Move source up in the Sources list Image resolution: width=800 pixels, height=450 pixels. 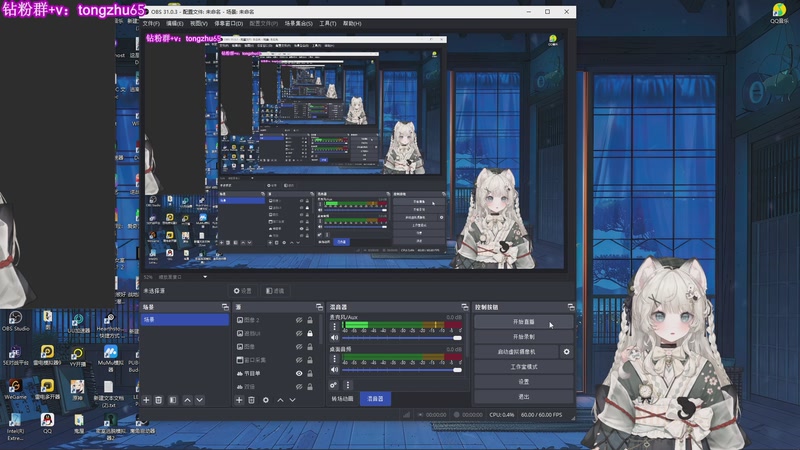280,400
